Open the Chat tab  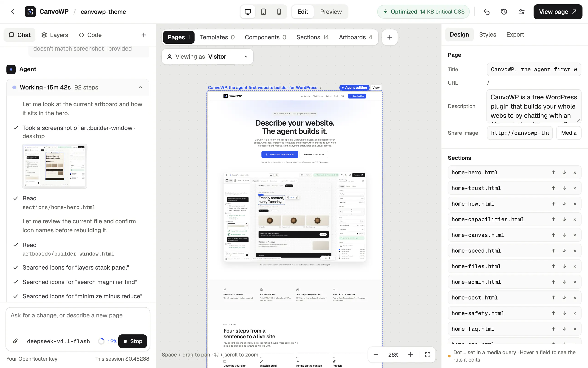tap(20, 35)
